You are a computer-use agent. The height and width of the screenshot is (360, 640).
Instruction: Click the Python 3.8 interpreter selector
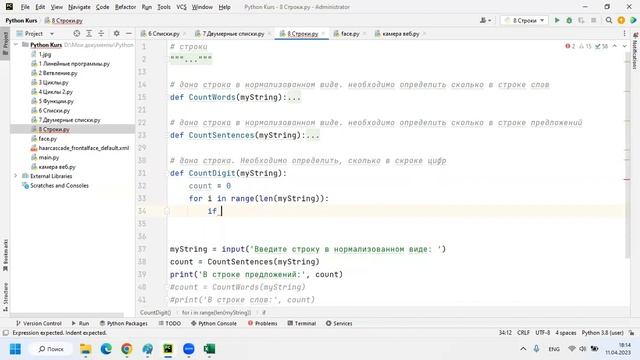(x=602, y=333)
